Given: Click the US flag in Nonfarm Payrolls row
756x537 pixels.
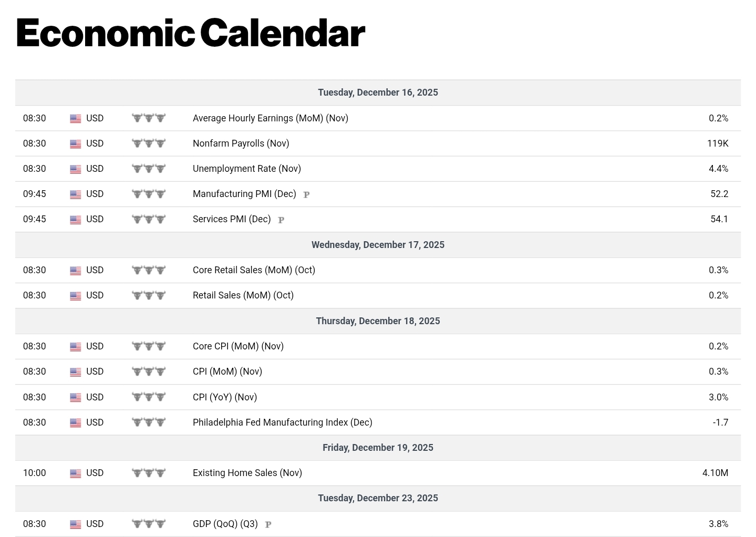Looking at the screenshot, I should [76, 144].
